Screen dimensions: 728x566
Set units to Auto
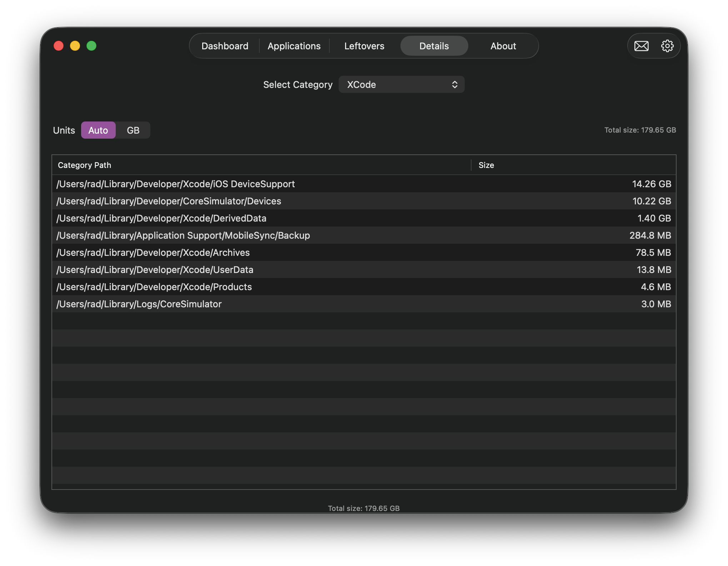coord(98,130)
